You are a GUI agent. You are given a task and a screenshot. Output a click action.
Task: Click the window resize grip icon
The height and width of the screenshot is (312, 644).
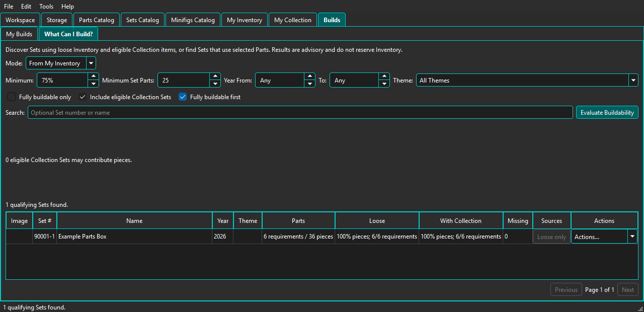(640, 308)
